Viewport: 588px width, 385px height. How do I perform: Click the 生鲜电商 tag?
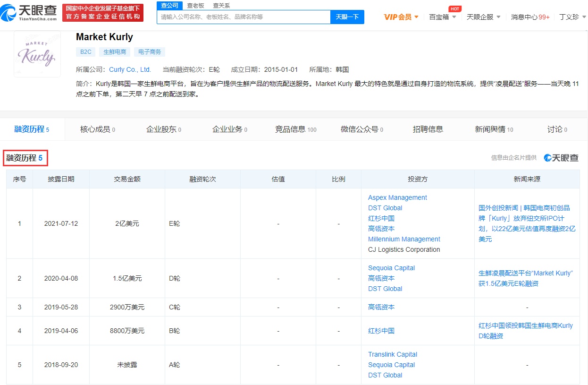point(115,52)
